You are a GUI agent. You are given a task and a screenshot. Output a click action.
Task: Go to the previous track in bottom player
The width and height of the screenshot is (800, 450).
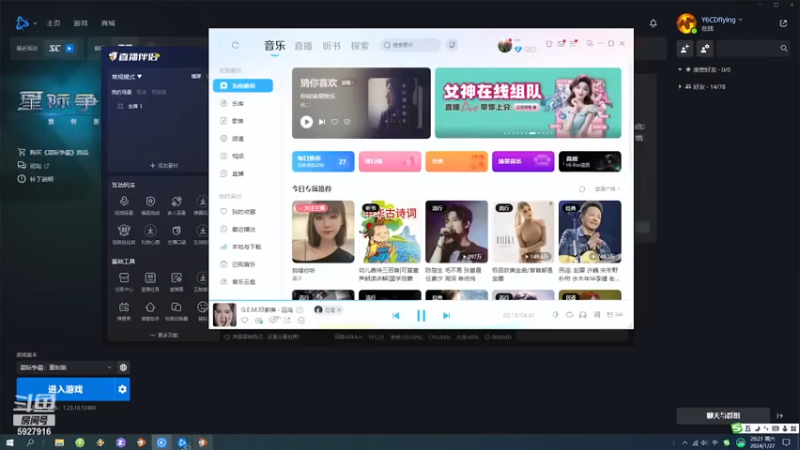pyautogui.click(x=396, y=316)
